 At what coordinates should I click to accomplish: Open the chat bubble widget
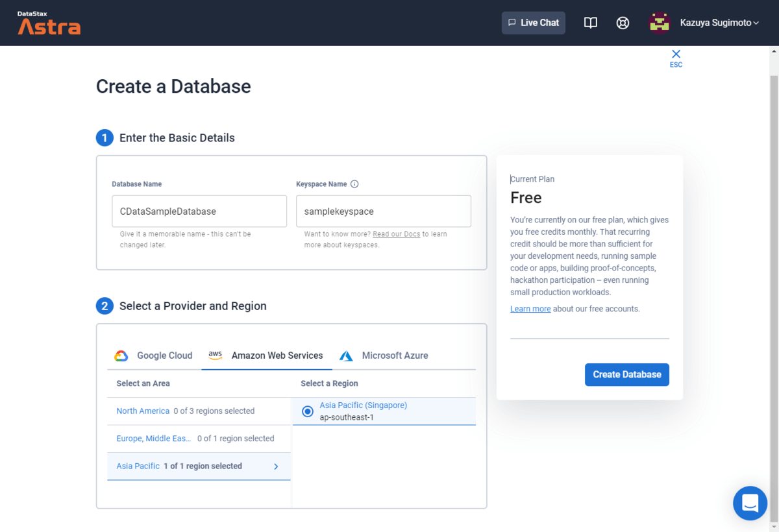[750, 503]
